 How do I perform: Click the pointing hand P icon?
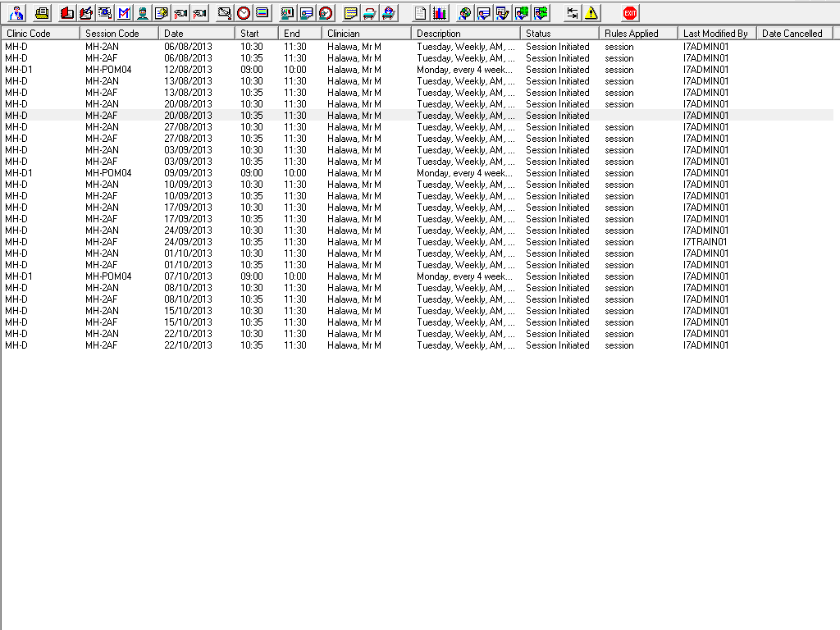200,13
